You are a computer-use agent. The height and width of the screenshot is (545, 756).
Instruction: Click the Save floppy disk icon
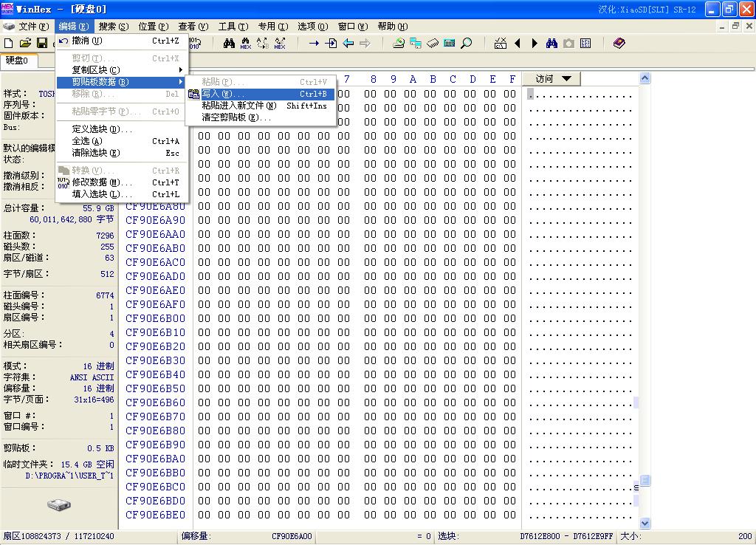point(42,44)
